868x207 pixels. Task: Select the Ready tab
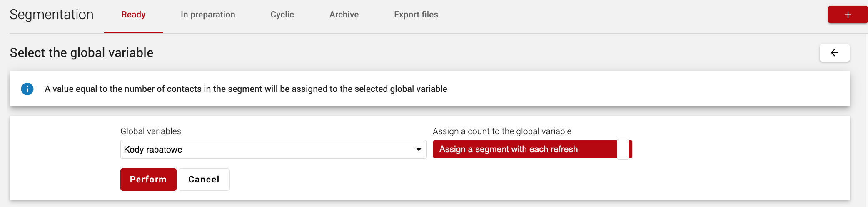pyautogui.click(x=133, y=15)
